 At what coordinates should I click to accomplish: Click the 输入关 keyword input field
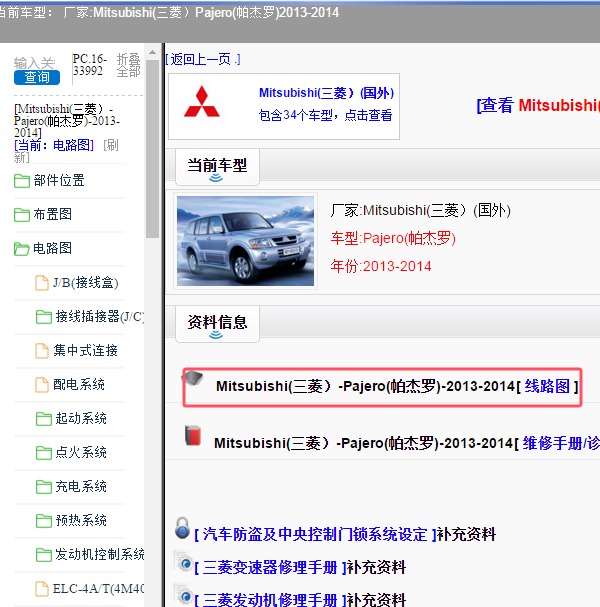click(34, 63)
